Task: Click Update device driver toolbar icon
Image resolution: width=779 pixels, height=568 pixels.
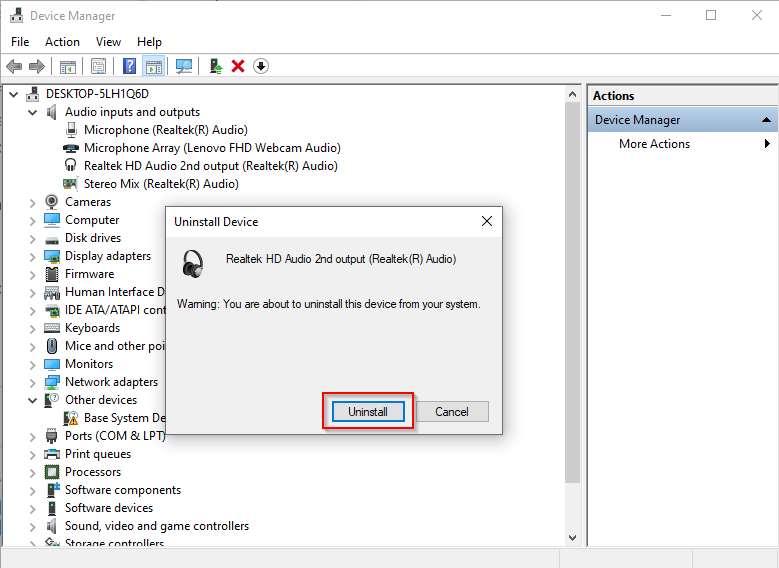Action: [x=216, y=66]
